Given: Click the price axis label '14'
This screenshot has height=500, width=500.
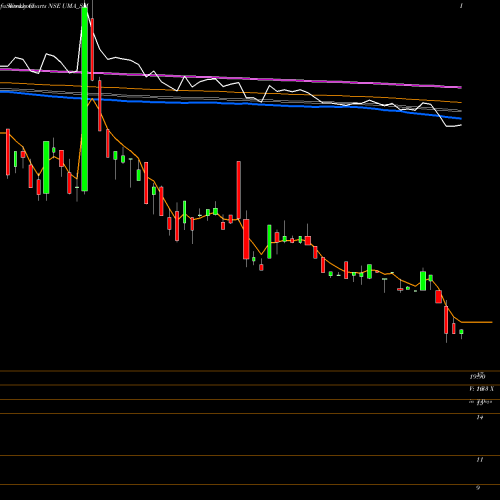Looking at the screenshot, I should [x=480, y=417].
